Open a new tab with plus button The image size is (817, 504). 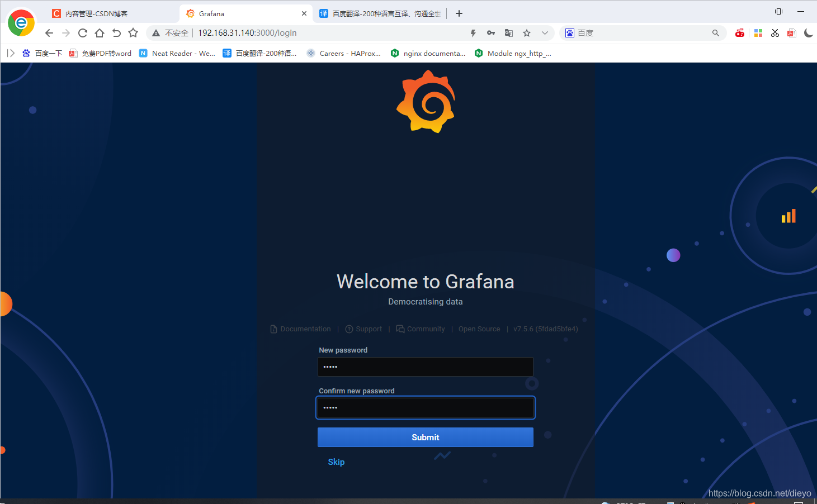tap(459, 13)
